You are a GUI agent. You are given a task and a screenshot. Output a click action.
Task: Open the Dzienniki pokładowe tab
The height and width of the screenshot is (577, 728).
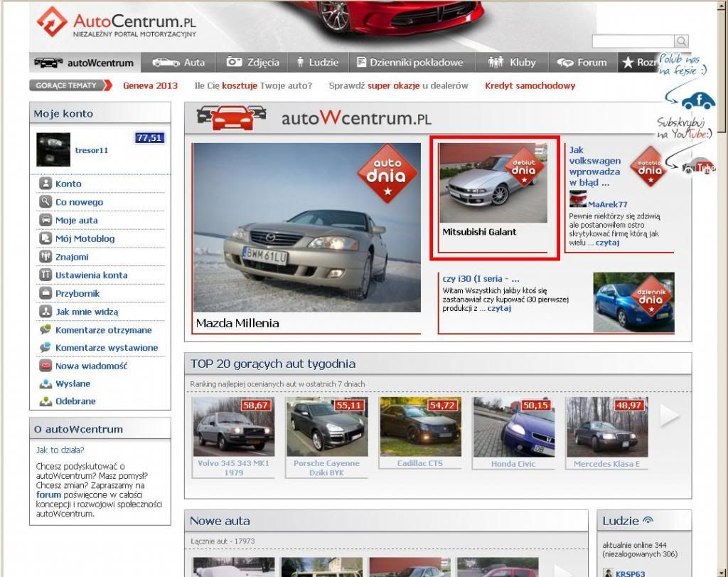pyautogui.click(x=412, y=62)
